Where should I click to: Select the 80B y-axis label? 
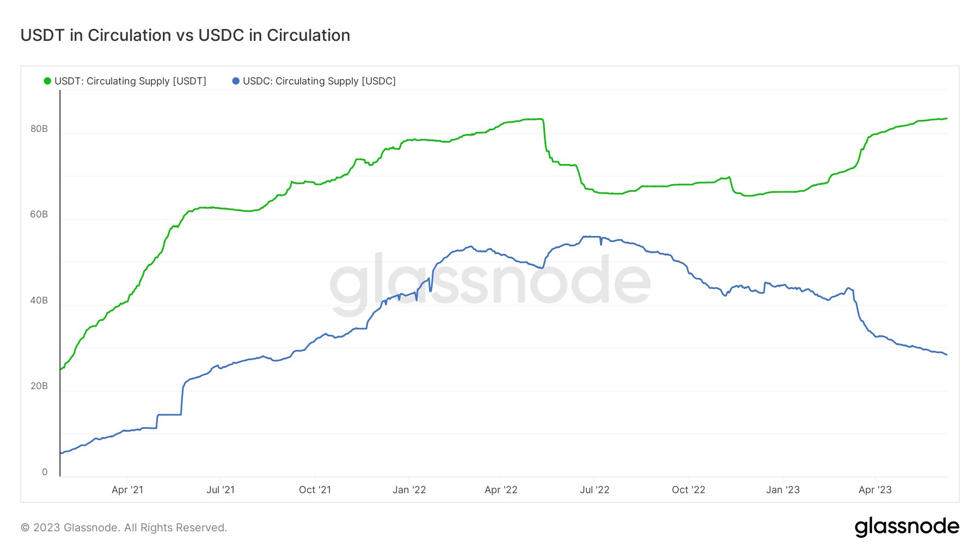click(x=39, y=129)
